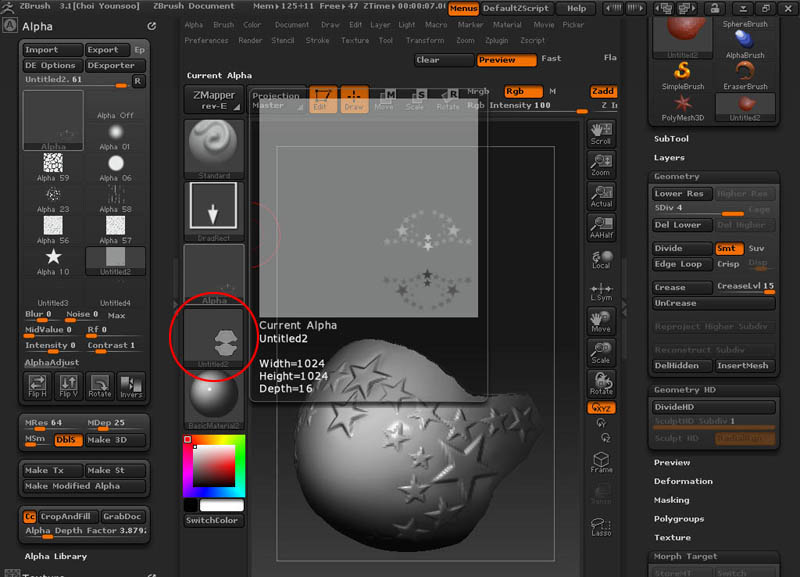Image resolution: width=800 pixels, height=577 pixels.
Task: Open the Brush menu
Action: [x=223, y=24]
